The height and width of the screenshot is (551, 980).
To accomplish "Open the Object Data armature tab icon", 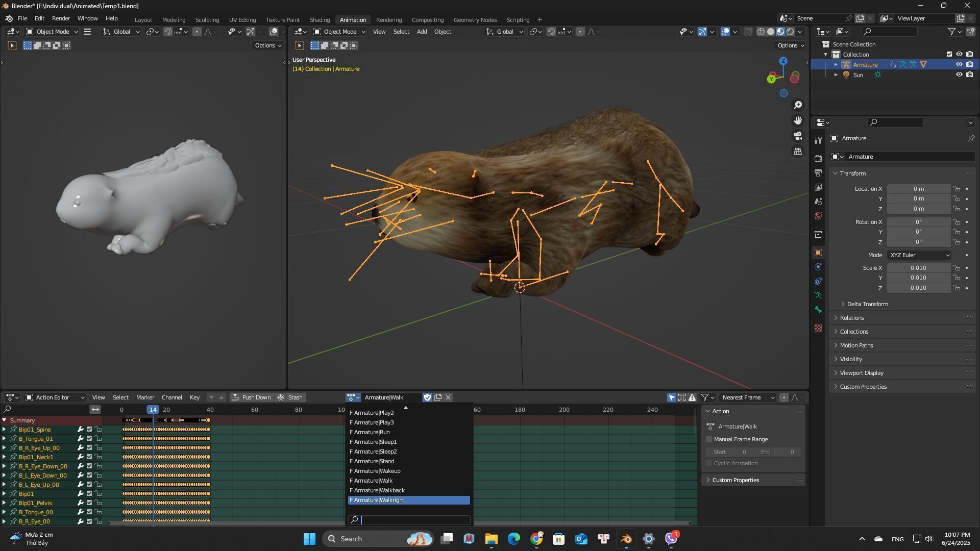I will coord(818,295).
